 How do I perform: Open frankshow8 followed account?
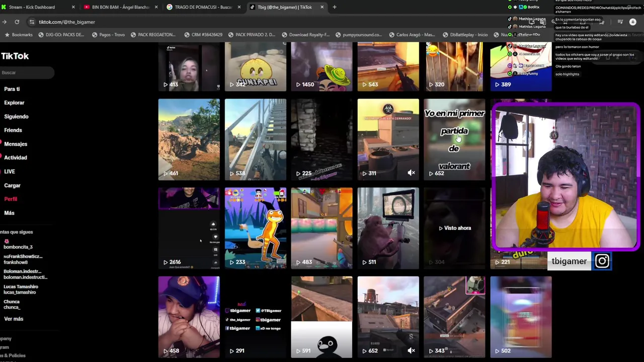click(23, 259)
